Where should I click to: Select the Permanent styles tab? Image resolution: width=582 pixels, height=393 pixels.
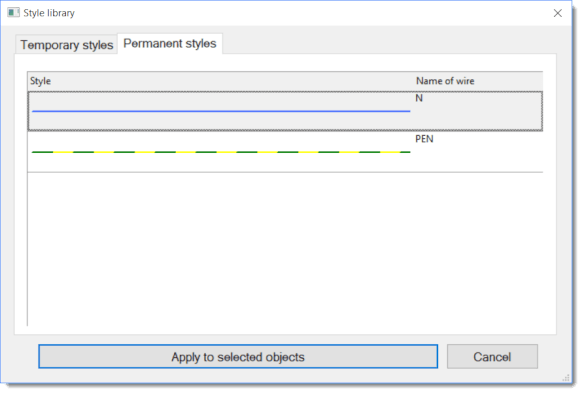pyautogui.click(x=170, y=43)
